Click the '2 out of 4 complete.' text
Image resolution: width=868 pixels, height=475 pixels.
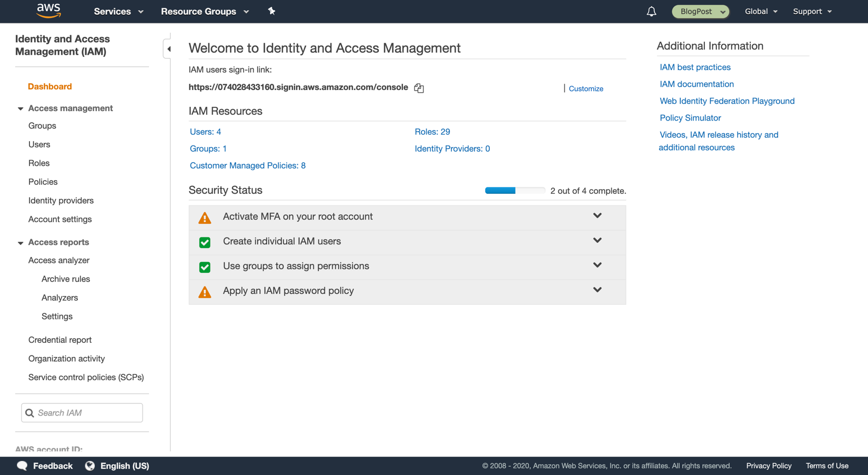tap(588, 191)
